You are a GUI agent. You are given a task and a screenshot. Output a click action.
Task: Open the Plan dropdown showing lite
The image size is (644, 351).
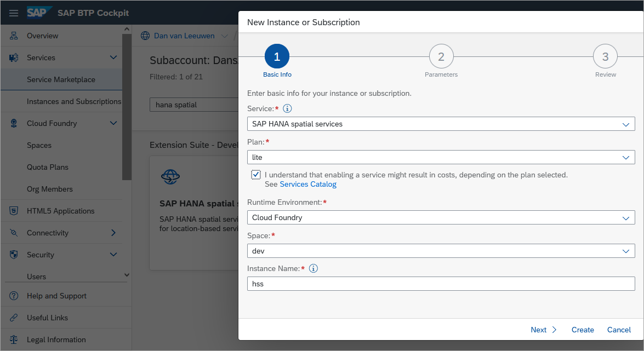coord(441,157)
